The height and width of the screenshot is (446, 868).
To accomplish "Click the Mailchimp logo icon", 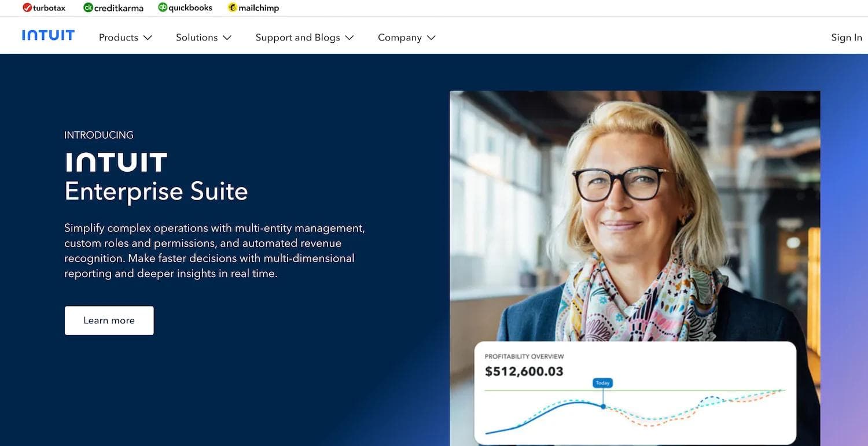I will (231, 8).
